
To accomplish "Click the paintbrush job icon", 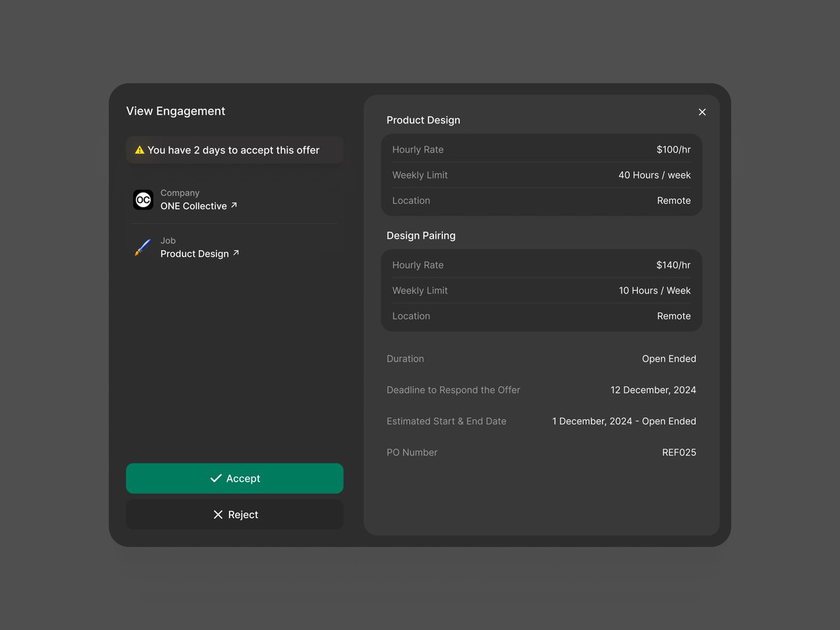I will pos(143,247).
